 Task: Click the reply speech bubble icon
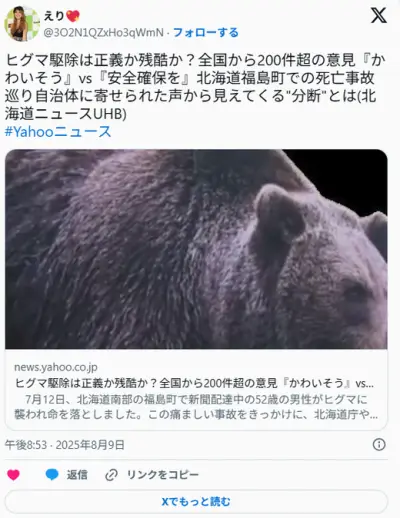(52, 475)
